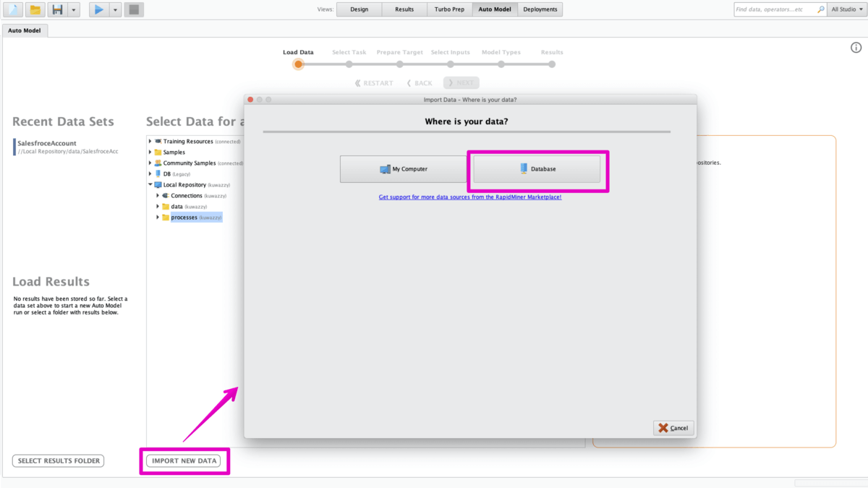Click the Select Task step marker
Viewport: 868px width, 488px height.
coord(349,64)
